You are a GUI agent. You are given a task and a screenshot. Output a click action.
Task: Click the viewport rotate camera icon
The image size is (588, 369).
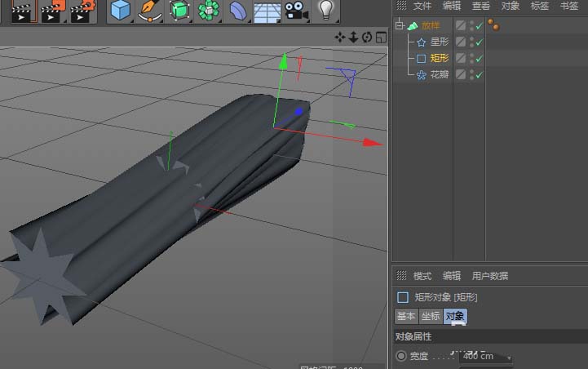pos(367,37)
